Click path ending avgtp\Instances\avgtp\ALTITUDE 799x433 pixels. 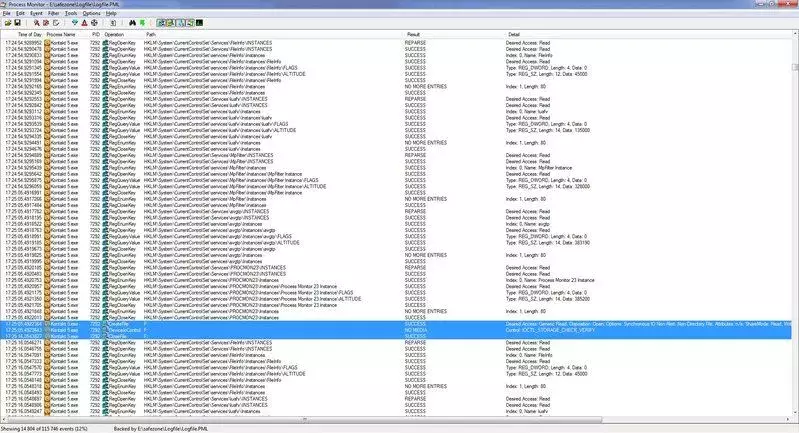tap(222, 243)
